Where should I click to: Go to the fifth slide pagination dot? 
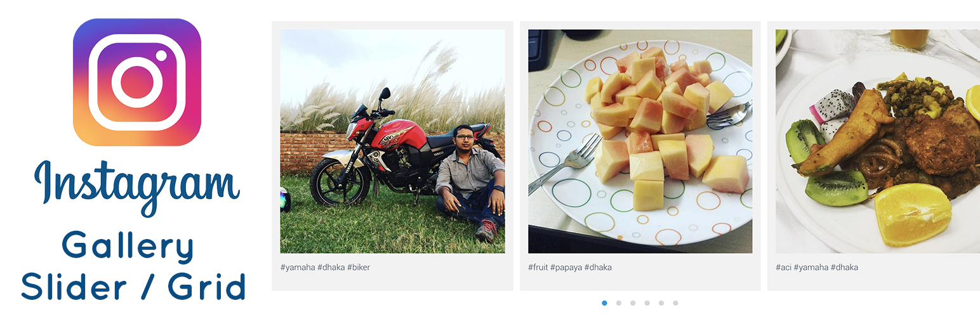pos(661,303)
